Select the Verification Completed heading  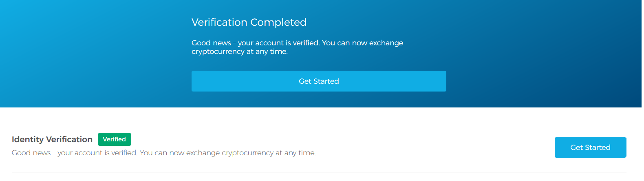249,22
